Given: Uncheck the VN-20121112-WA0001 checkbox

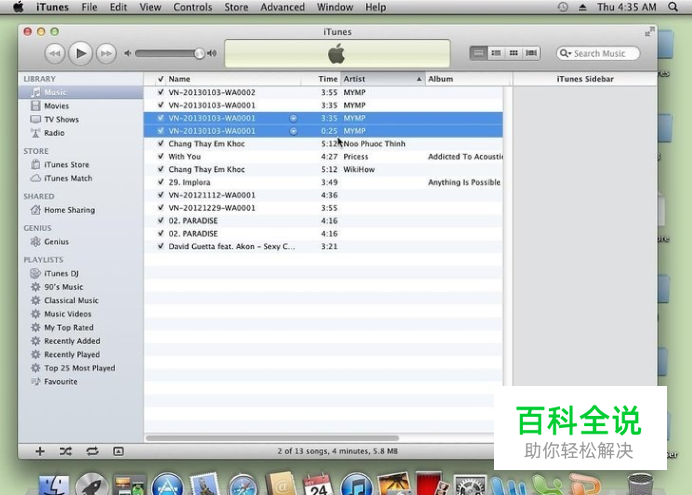Looking at the screenshot, I should pos(161,195).
